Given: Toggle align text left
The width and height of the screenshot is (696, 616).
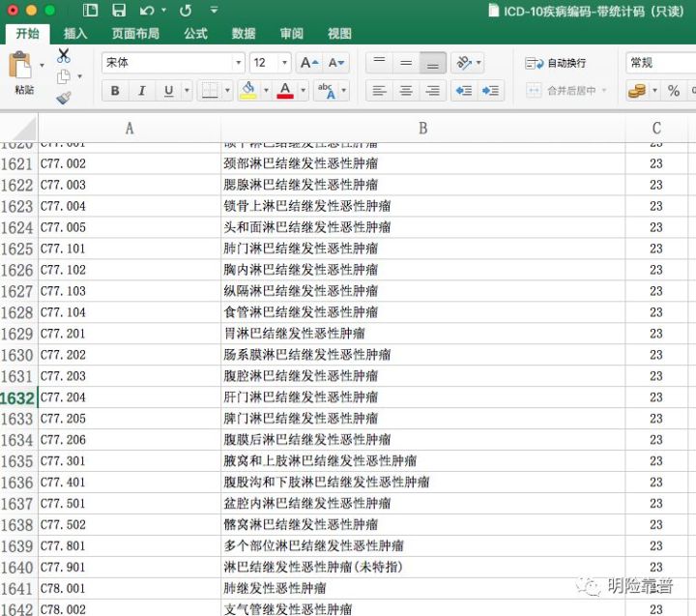Looking at the screenshot, I should 380,91.
